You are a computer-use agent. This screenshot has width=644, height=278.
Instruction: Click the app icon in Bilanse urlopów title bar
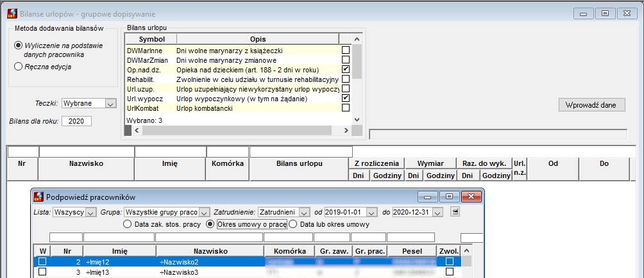coord(12,13)
